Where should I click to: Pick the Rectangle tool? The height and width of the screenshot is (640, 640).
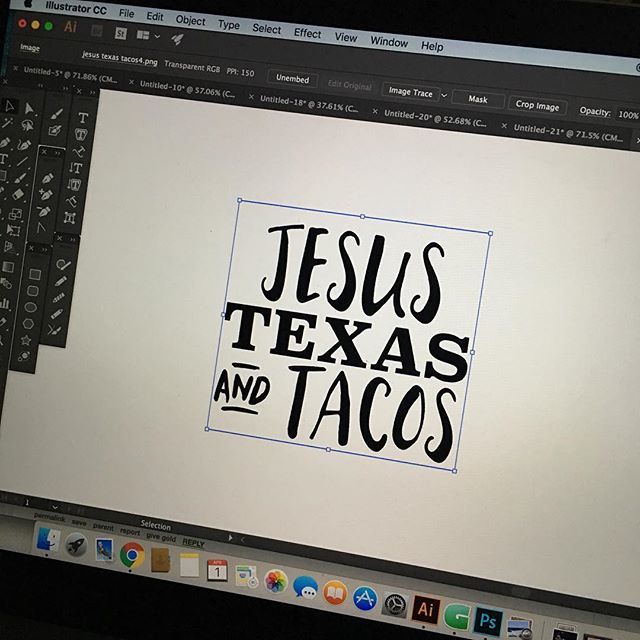click(x=35, y=274)
